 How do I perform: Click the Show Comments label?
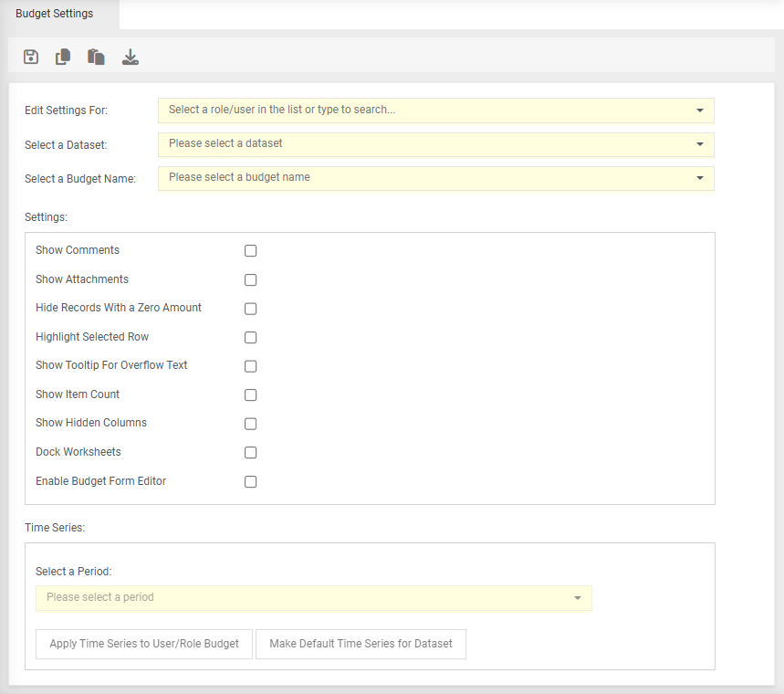(78, 249)
